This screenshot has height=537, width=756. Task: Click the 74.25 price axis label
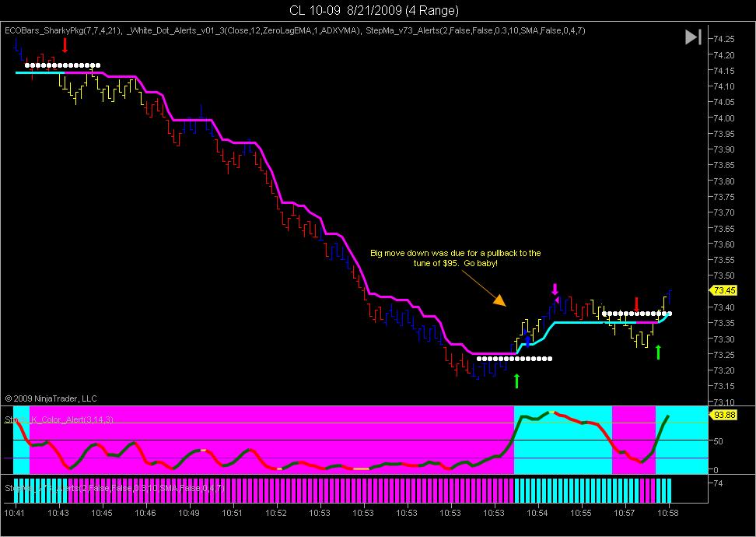pos(724,39)
